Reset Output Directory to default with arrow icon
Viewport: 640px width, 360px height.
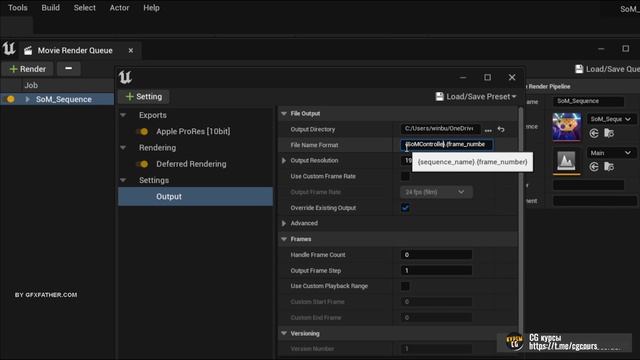(501, 129)
